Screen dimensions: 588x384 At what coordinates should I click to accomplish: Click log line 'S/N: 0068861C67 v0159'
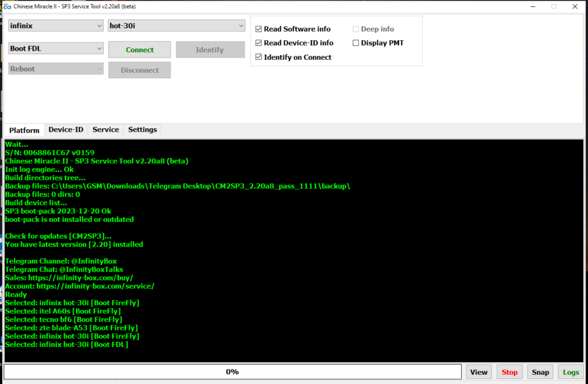point(50,153)
